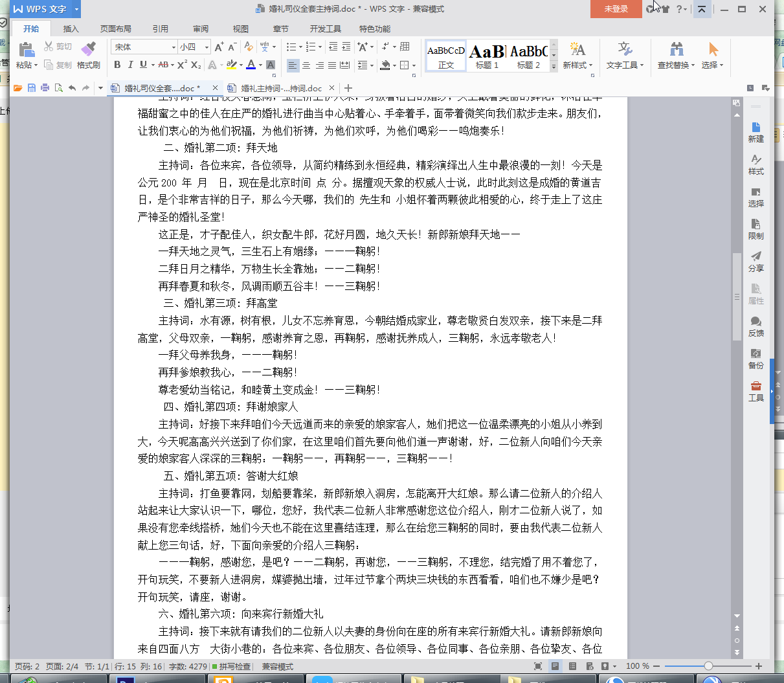Click the new document tab plus button

click(x=348, y=88)
